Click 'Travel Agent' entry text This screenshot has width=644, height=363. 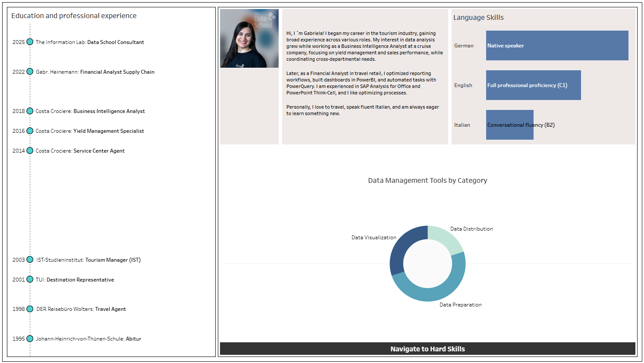(110, 309)
